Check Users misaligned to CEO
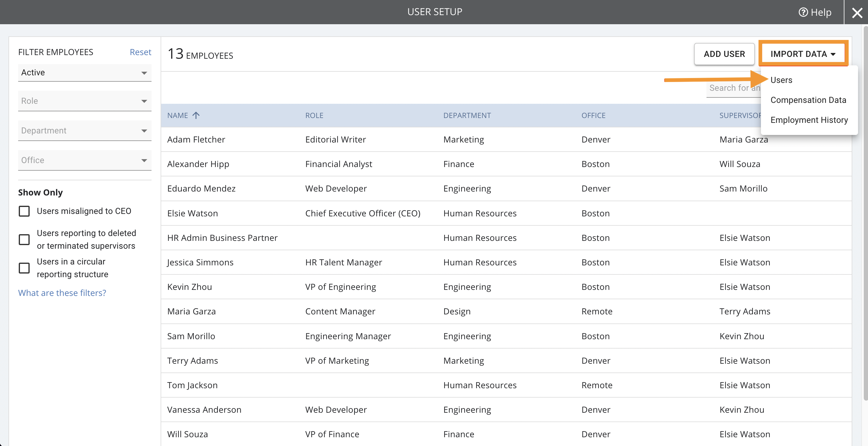This screenshot has height=446, width=868. click(24, 211)
